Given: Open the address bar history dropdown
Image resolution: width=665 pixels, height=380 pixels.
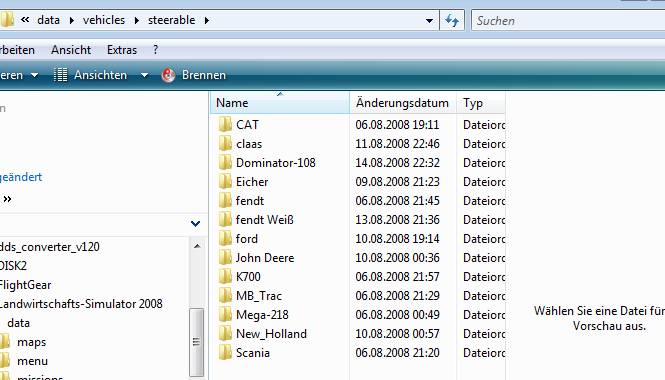Looking at the screenshot, I should pos(429,20).
